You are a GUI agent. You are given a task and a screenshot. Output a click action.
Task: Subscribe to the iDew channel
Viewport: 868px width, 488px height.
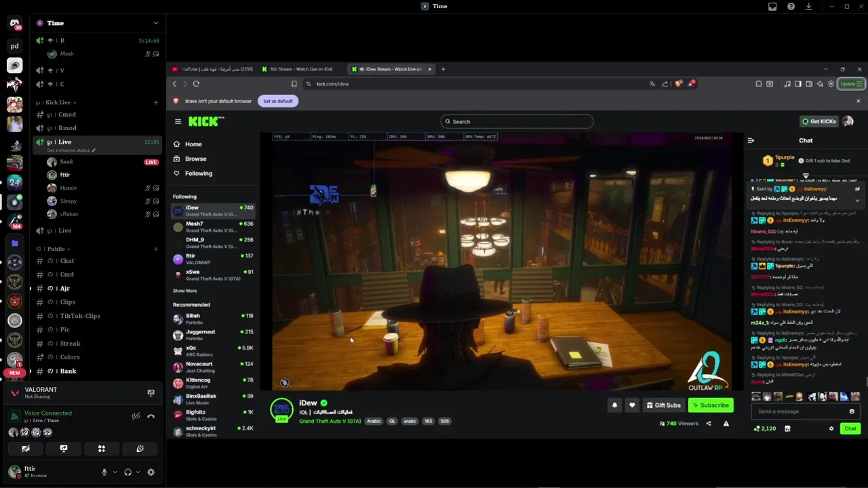click(x=711, y=405)
